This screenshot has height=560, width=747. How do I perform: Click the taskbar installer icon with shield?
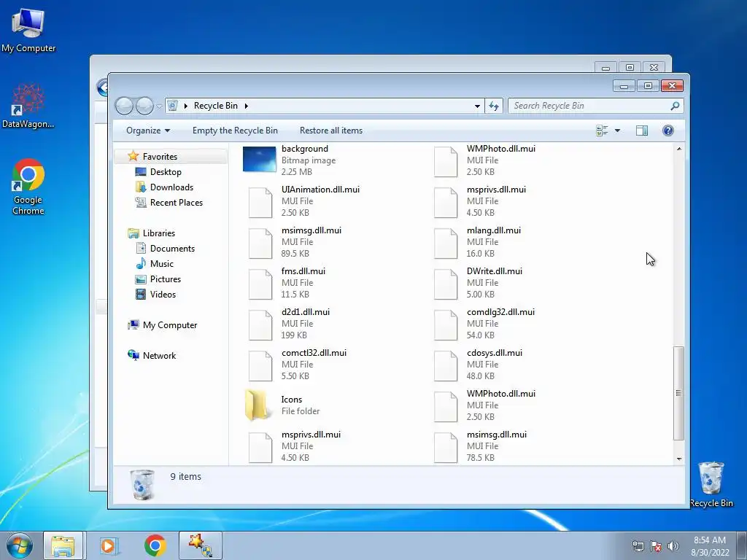[x=201, y=545]
